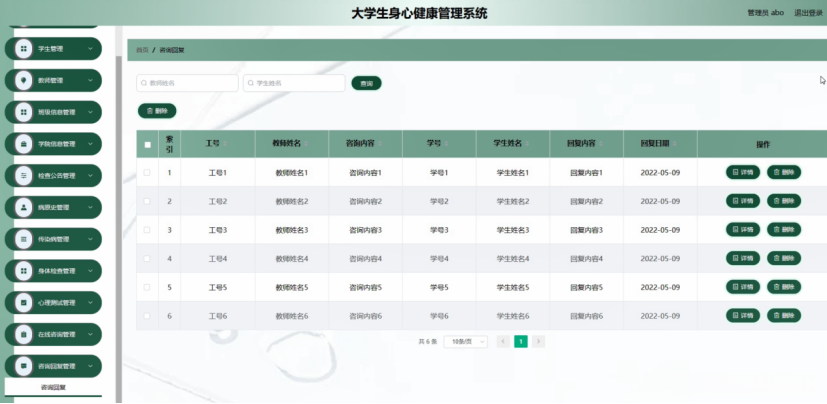
Task: Click the 班级信息管理 sidebar icon
Action: (23, 112)
